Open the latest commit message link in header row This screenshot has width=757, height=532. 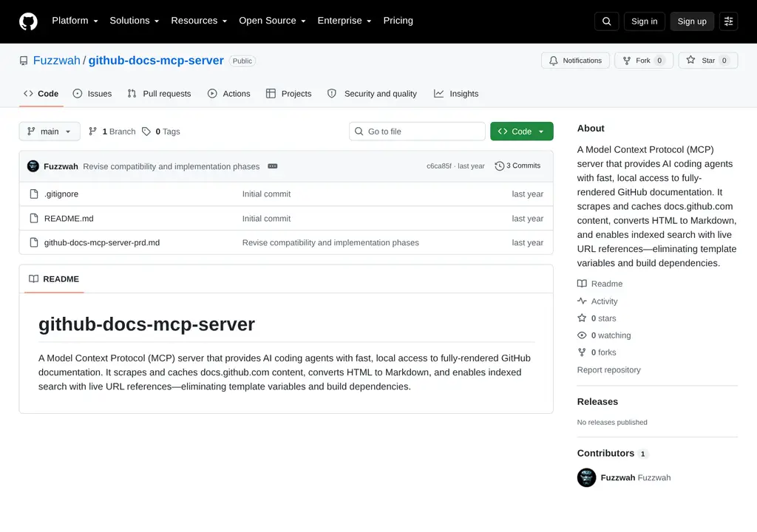click(x=171, y=166)
